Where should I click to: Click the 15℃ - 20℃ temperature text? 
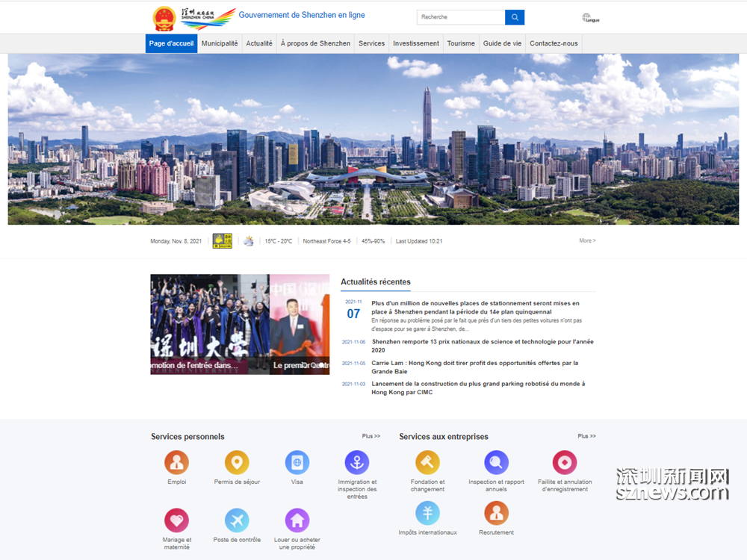point(278,241)
